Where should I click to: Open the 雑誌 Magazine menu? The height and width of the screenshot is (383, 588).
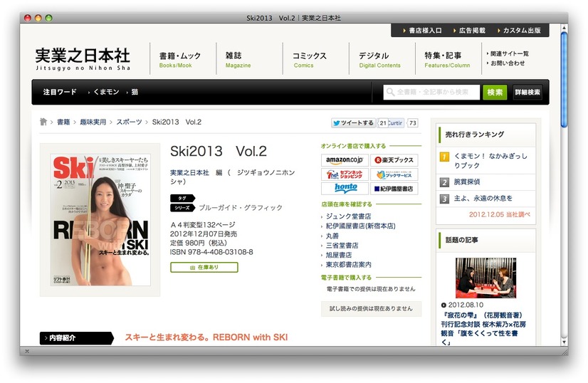pyautogui.click(x=238, y=60)
